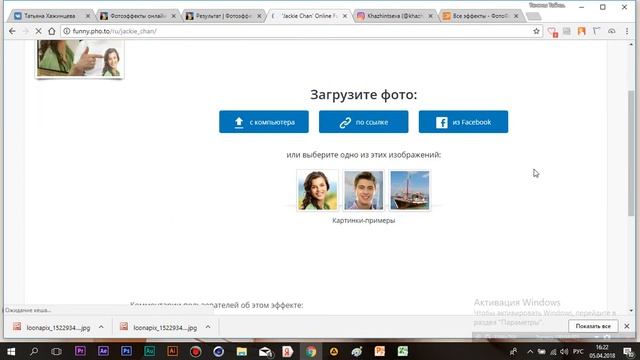The width and height of the screenshot is (640, 360).
Task: Upload photo по ссылке
Action: coord(363,122)
